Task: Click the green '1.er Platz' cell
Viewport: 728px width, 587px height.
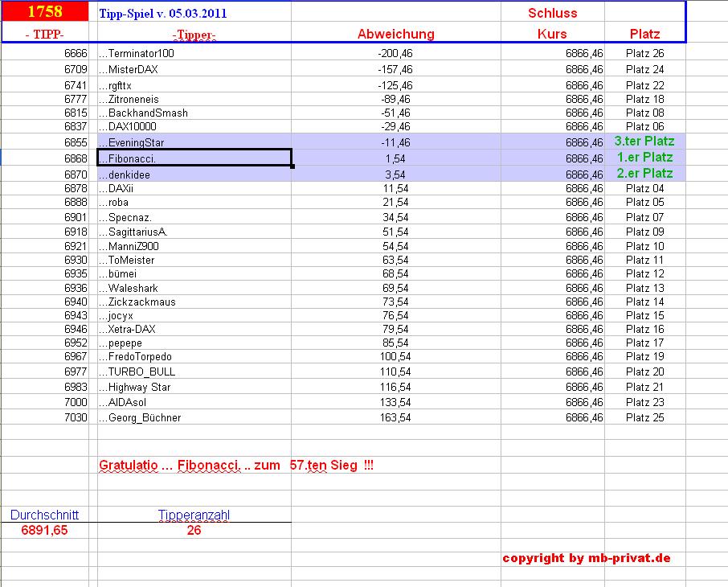Action: (645, 158)
